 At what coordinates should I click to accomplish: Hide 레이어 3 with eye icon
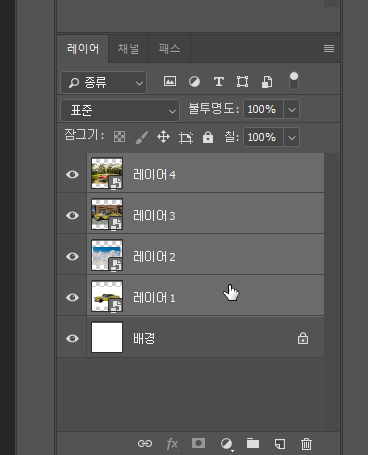point(72,215)
